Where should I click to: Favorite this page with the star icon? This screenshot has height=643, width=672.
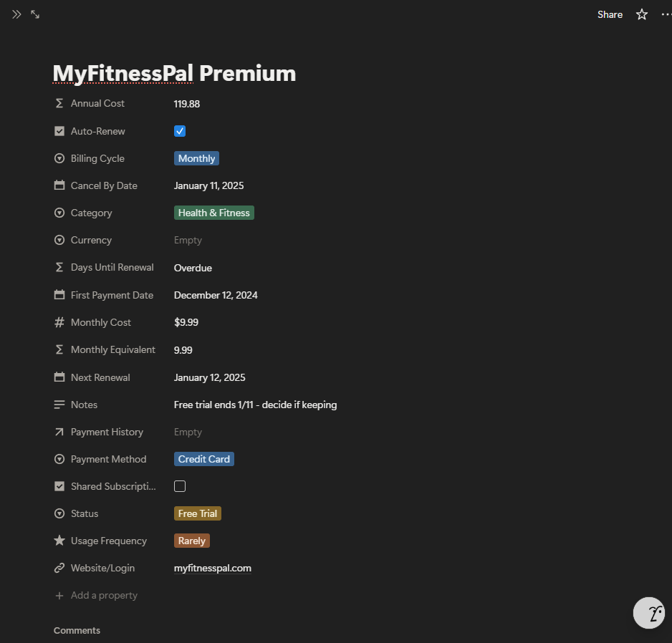pos(642,14)
